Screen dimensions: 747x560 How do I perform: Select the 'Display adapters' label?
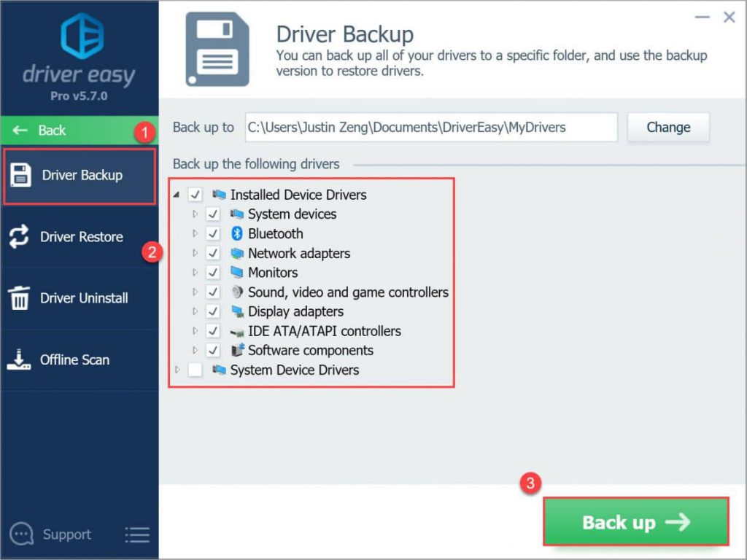tap(296, 311)
